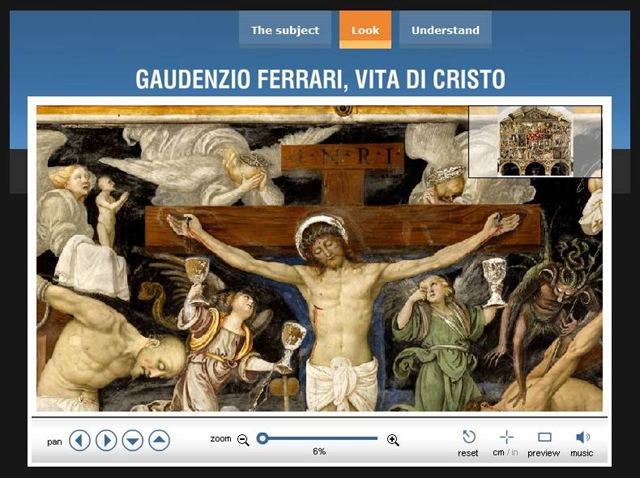This screenshot has height=478, width=640.
Task: Pan the image down
Action: coord(132,440)
